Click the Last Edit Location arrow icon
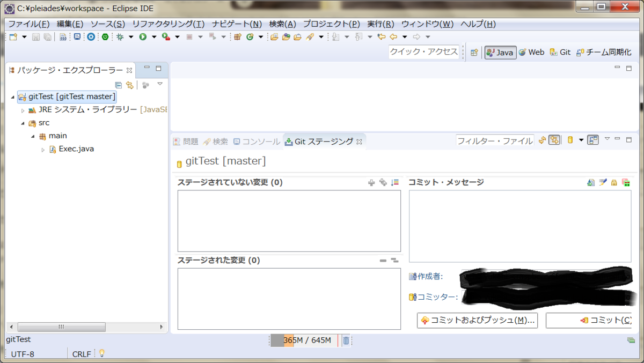 click(382, 37)
